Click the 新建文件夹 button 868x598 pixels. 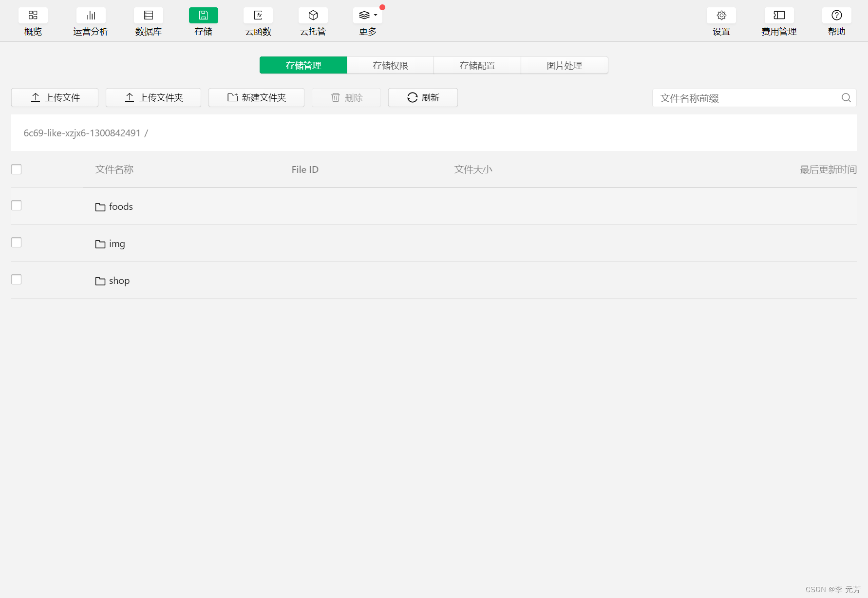click(256, 97)
